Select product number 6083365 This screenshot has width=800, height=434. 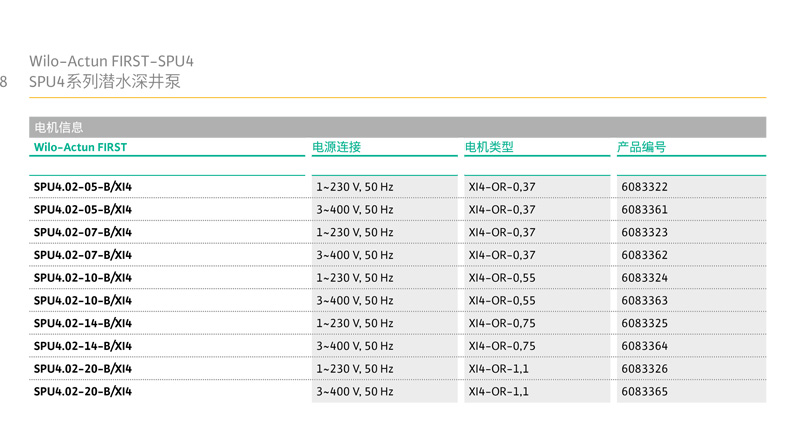644,391
